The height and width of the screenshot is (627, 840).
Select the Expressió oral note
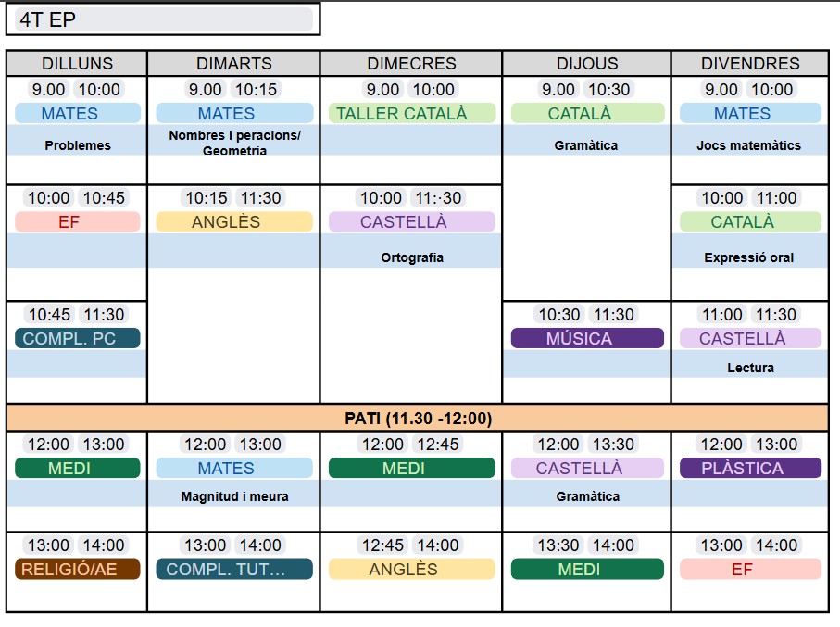[x=748, y=257]
